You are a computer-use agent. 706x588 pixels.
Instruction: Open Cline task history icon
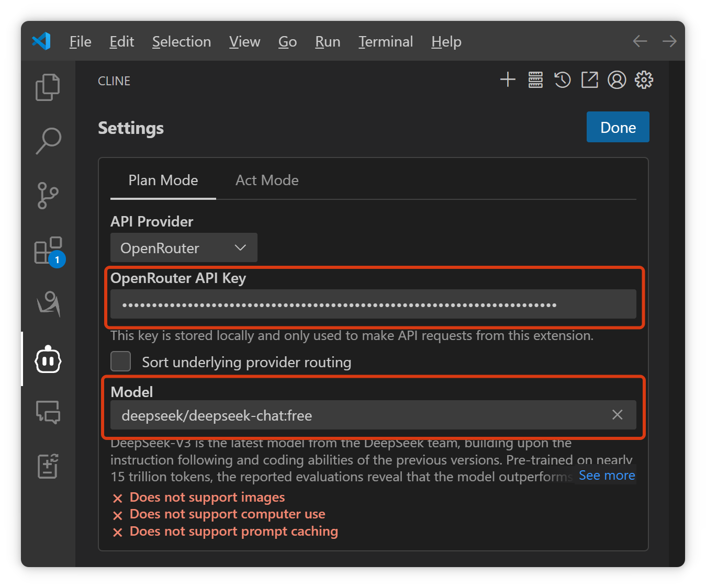[563, 80]
